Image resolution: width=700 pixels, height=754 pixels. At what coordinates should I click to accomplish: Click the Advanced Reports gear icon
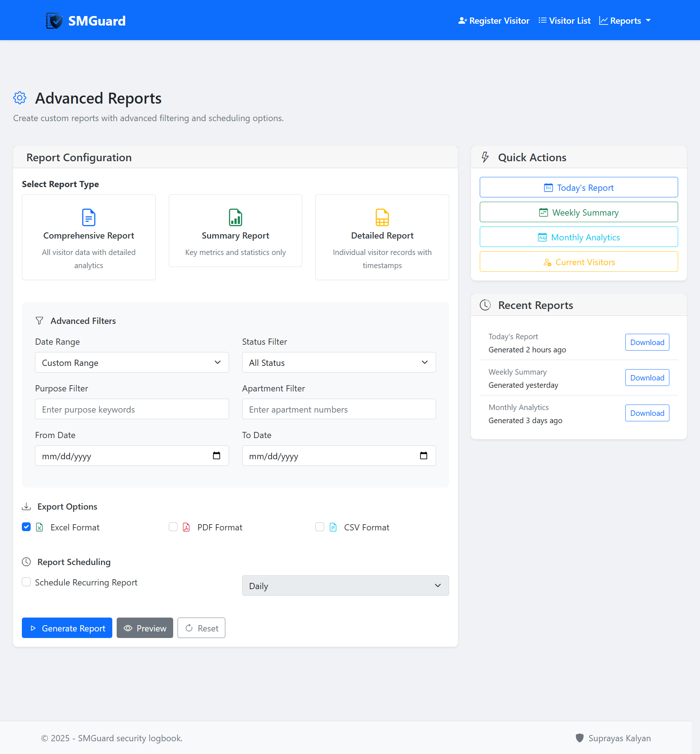coord(20,98)
